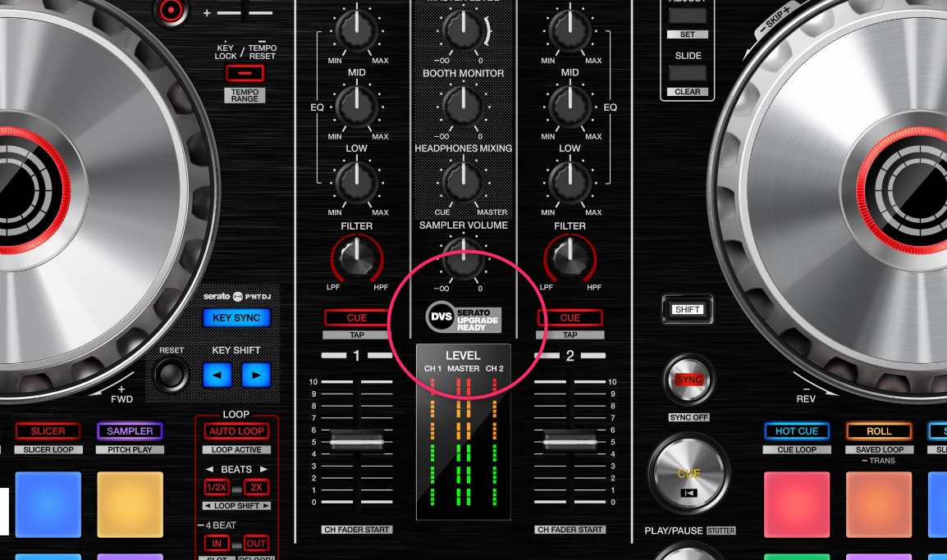
Task: Click the FILTER knob on channel 1
Action: pyautogui.click(x=356, y=258)
